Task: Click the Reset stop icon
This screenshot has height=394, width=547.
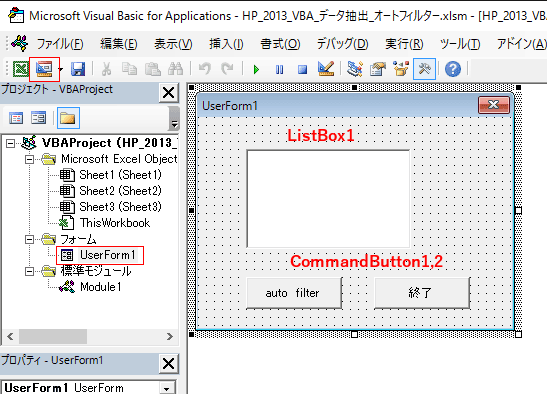Action: click(x=302, y=70)
